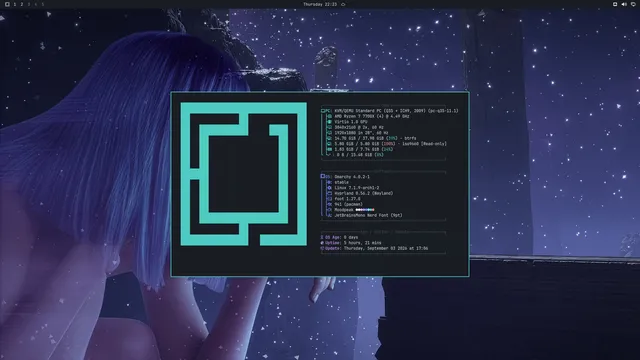
Task: Click the Update icon in bottom section
Action: click(322, 248)
